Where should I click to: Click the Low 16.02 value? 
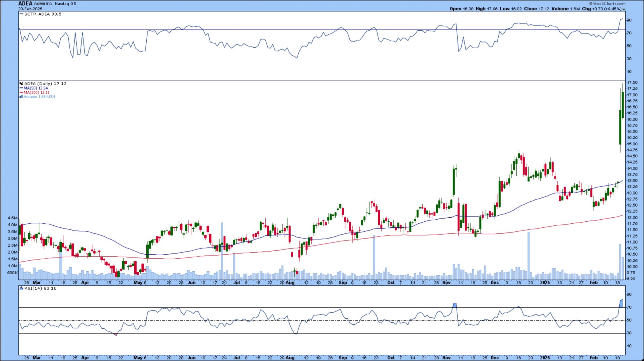(511, 9)
